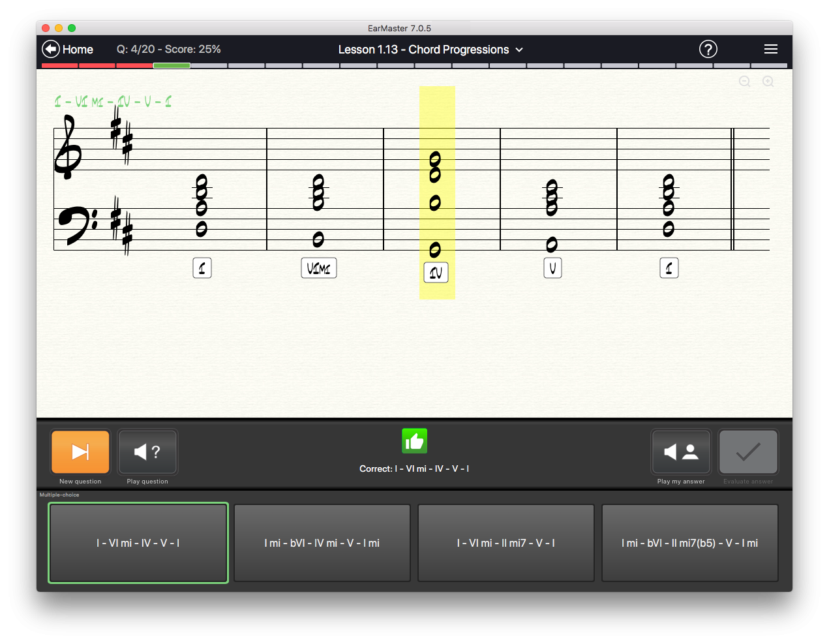Click the VI Mi chord label box
The width and height of the screenshot is (829, 644).
point(318,268)
